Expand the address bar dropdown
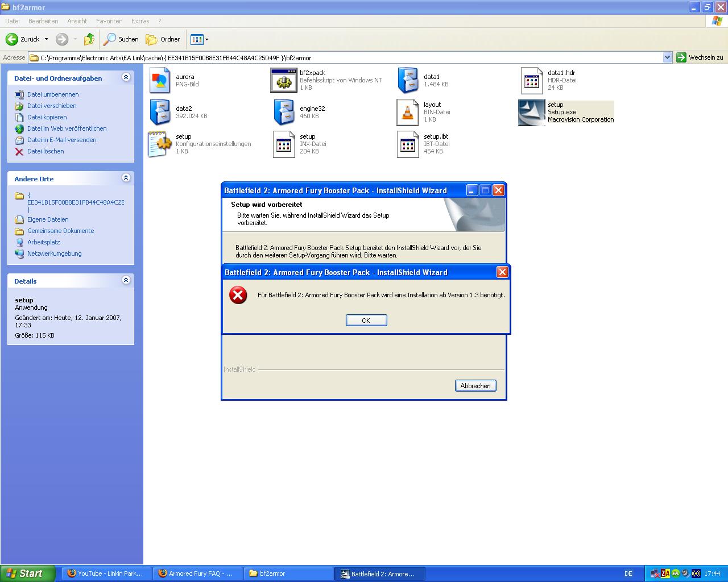 pos(668,57)
